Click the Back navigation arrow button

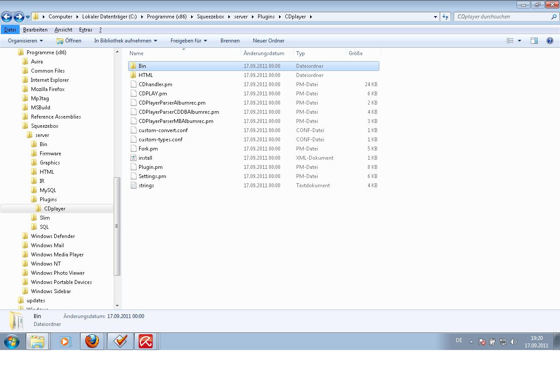tap(7, 17)
